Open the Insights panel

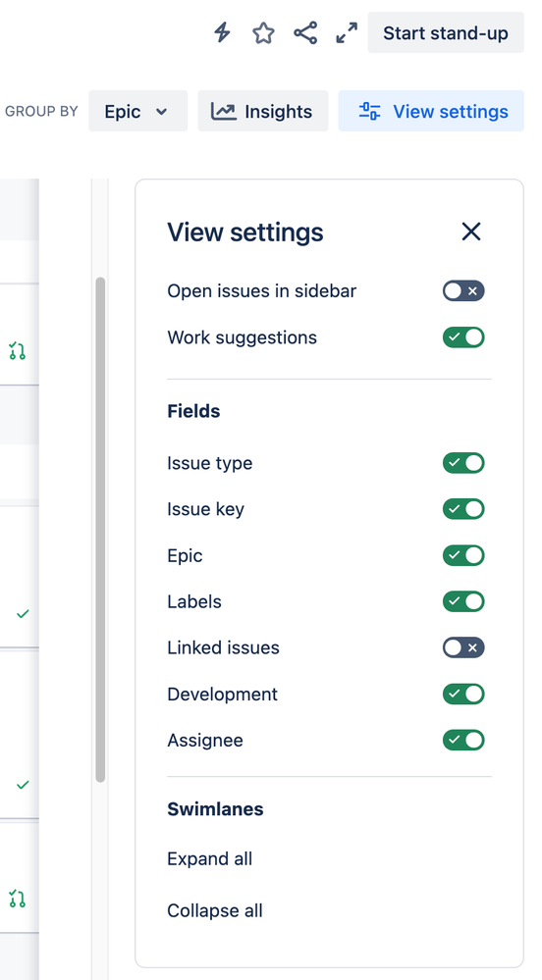click(263, 111)
